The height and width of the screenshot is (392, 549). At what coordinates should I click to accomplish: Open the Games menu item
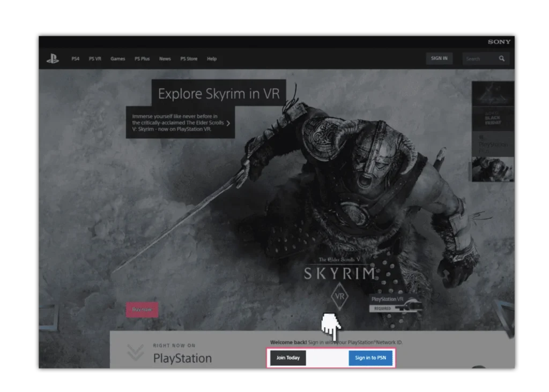click(117, 59)
